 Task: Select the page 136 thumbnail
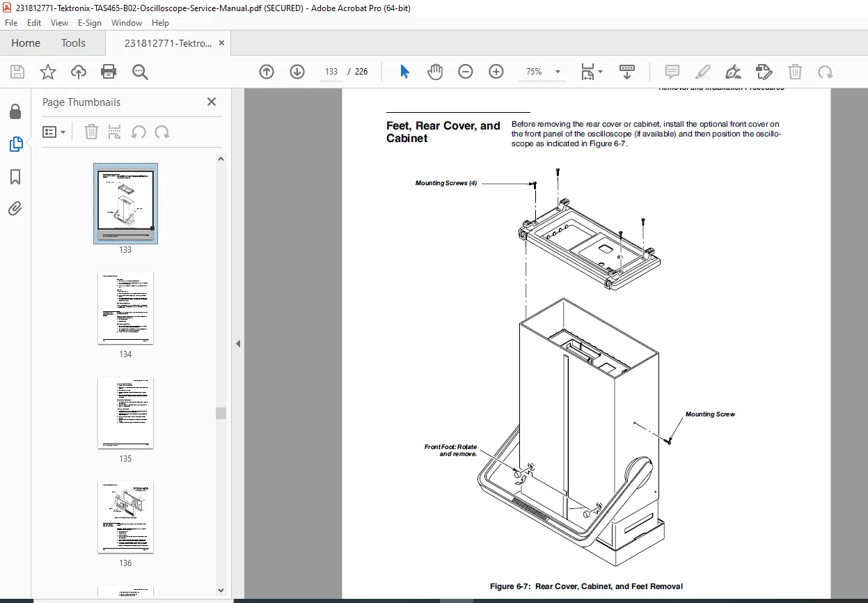point(126,517)
